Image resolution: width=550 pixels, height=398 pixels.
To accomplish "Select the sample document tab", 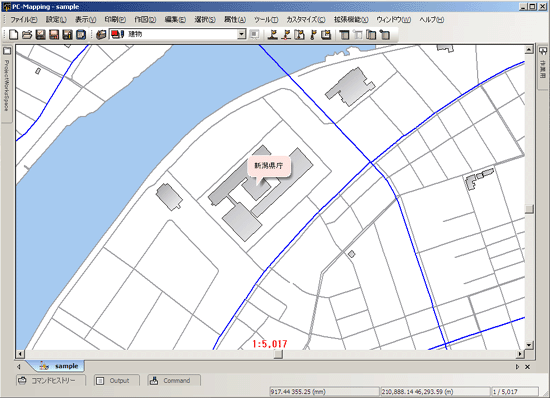I will click(x=59, y=366).
